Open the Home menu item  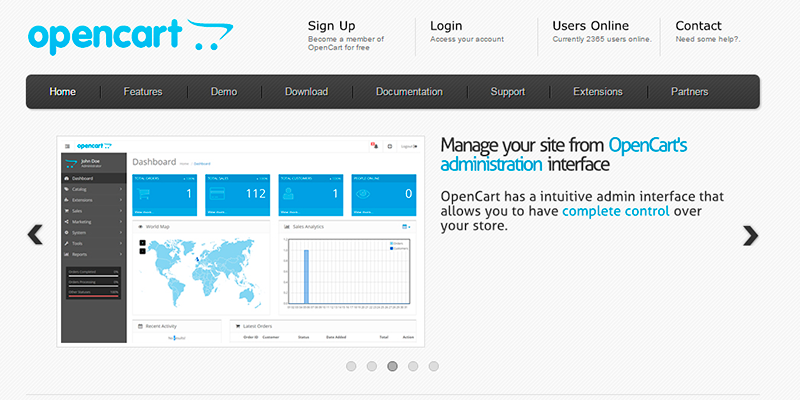tap(63, 92)
